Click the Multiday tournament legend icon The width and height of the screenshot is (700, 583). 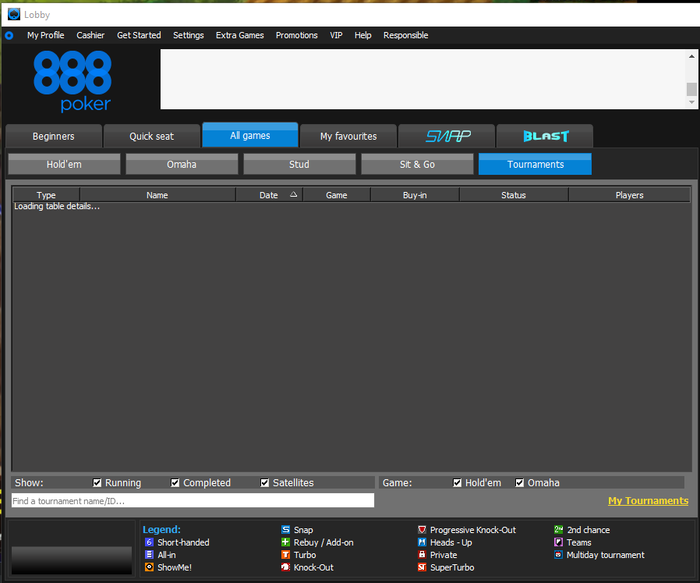(558, 554)
